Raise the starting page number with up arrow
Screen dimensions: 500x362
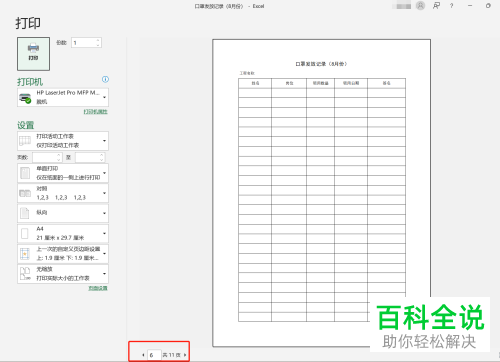[x=59, y=155]
